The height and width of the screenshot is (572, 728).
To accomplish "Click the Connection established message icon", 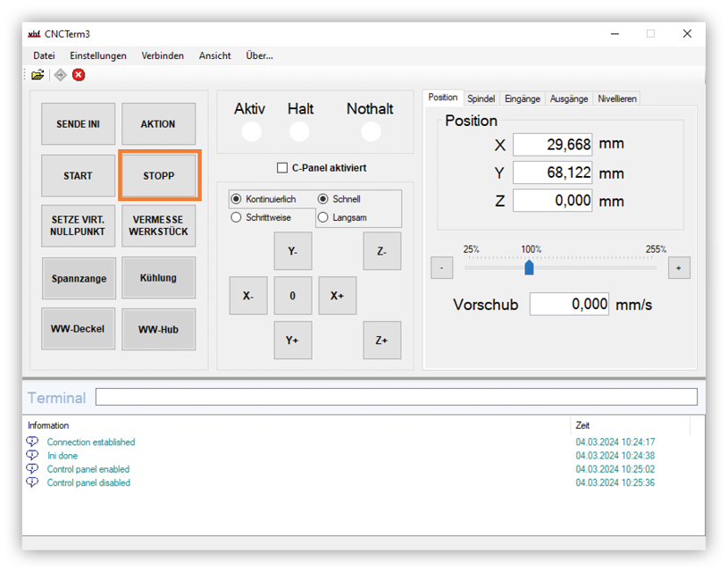I will click(32, 442).
